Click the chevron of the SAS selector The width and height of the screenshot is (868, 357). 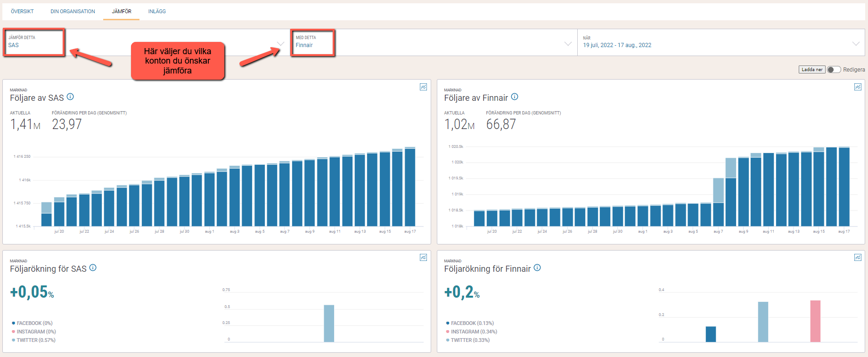281,44
